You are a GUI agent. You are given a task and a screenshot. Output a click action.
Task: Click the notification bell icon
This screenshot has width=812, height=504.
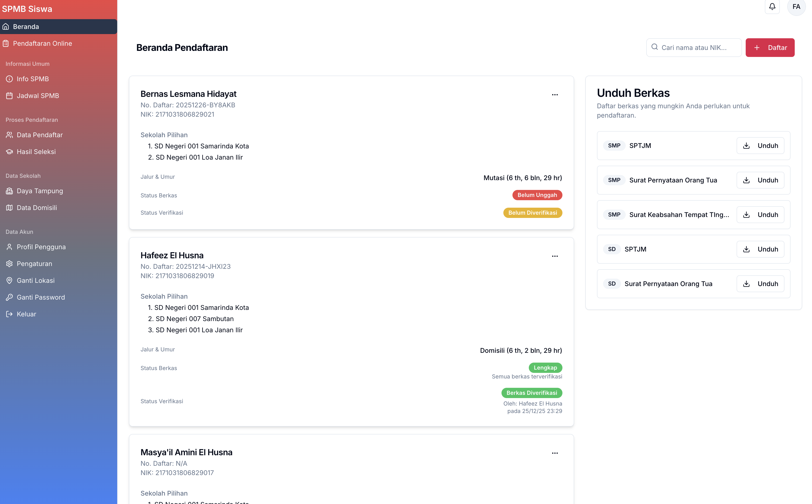point(772,7)
